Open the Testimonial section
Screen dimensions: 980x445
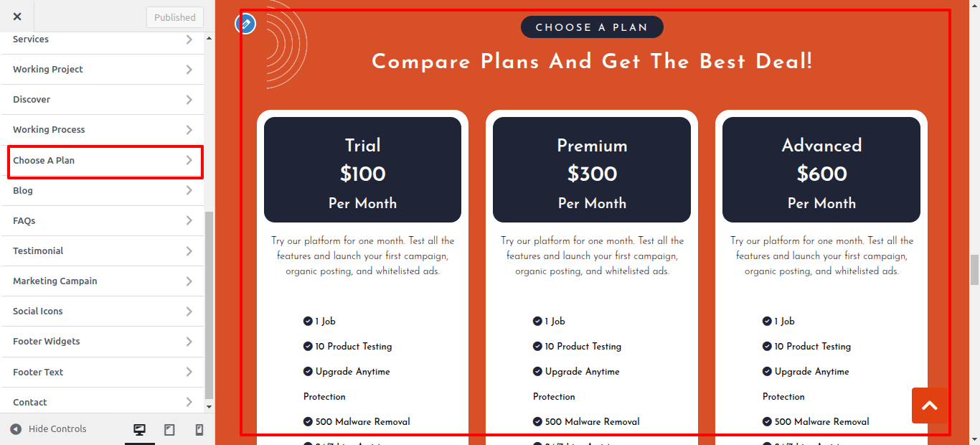38,251
